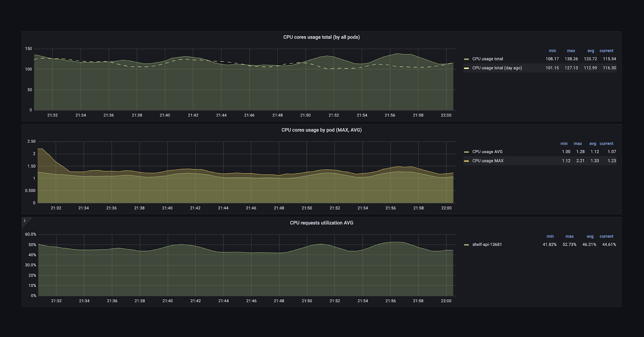The image size is (644, 337).
Task: Sort by 'min' in CPU usage by pod legend
Action: [564, 144]
